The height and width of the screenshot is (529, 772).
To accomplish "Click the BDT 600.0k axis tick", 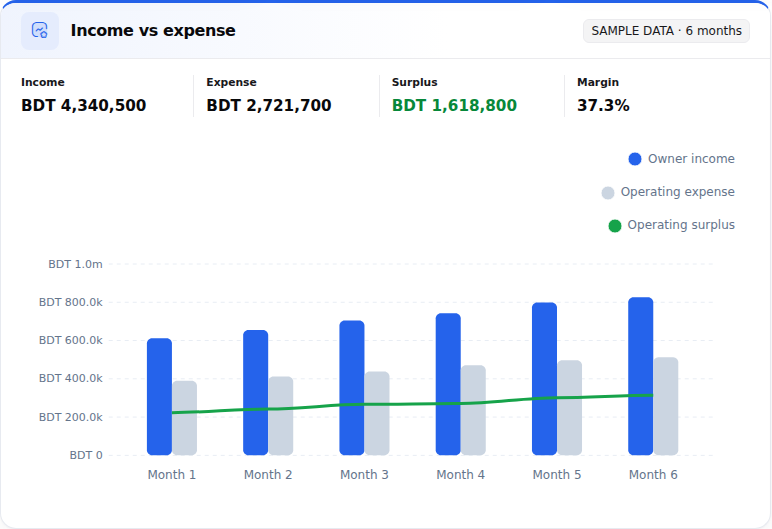I will tap(71, 340).
